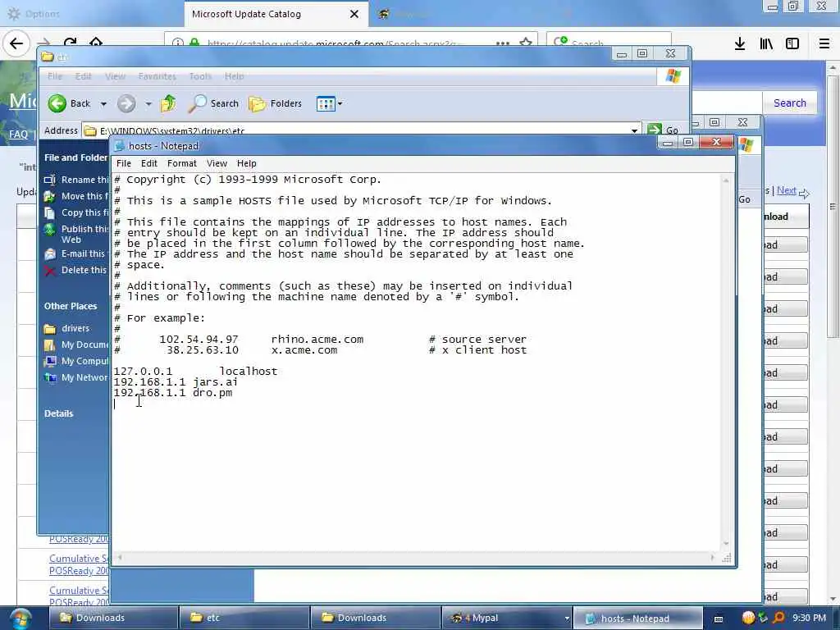Open My Network Places link
The height and width of the screenshot is (630, 840).
point(76,377)
